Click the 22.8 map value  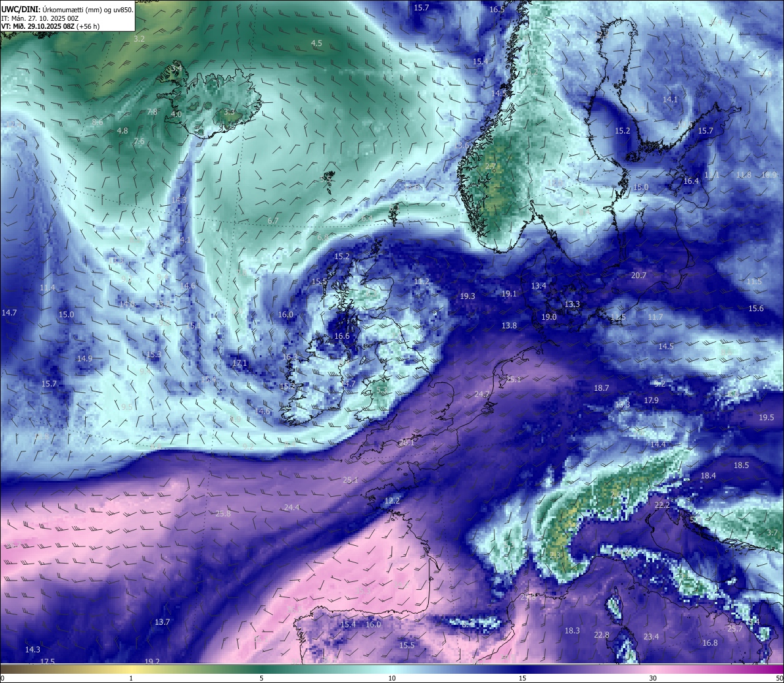[601, 635]
